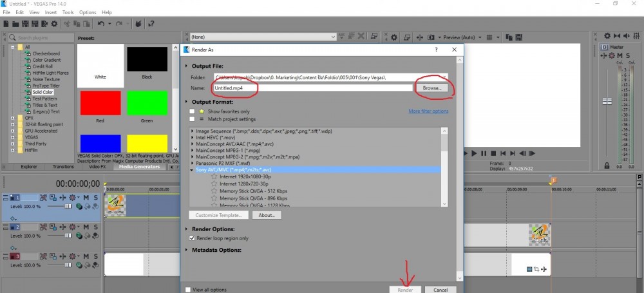
Task: Open More filter options link
Action: coord(428,111)
